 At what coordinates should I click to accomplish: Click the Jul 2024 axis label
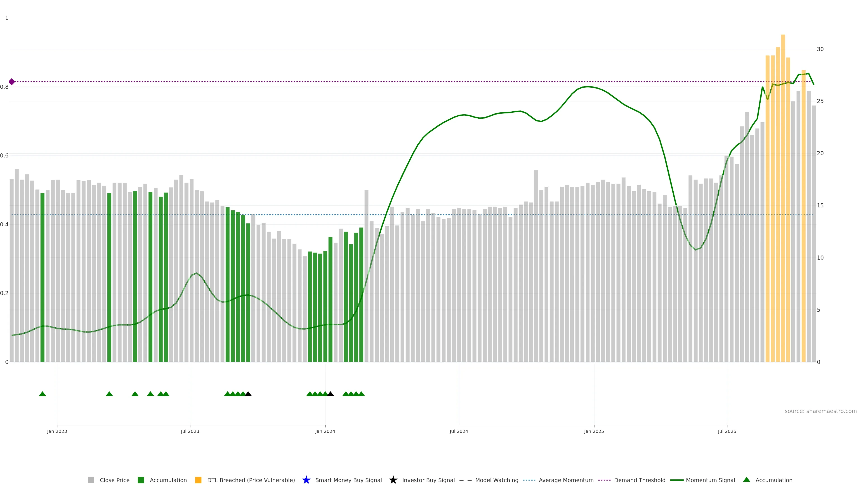[x=459, y=432]
